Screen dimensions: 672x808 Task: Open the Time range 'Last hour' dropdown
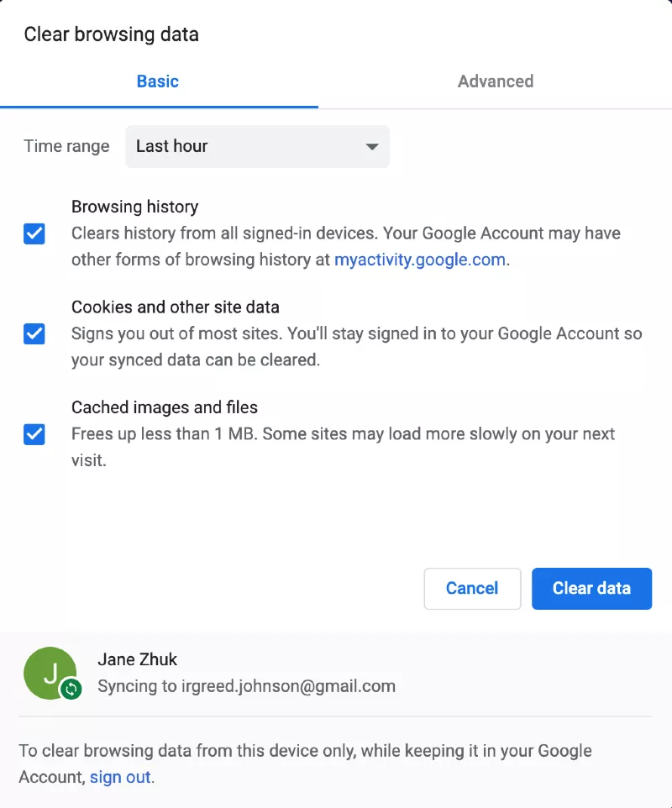point(256,146)
